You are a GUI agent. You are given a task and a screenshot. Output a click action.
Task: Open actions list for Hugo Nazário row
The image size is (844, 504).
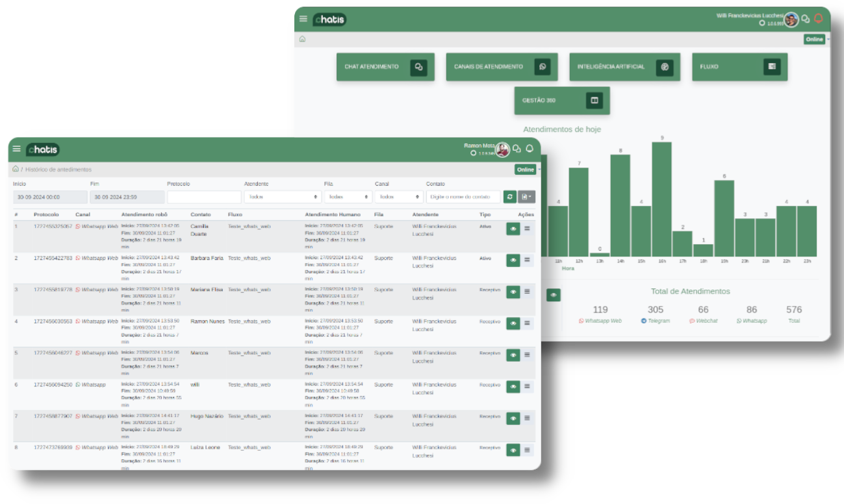(x=527, y=418)
